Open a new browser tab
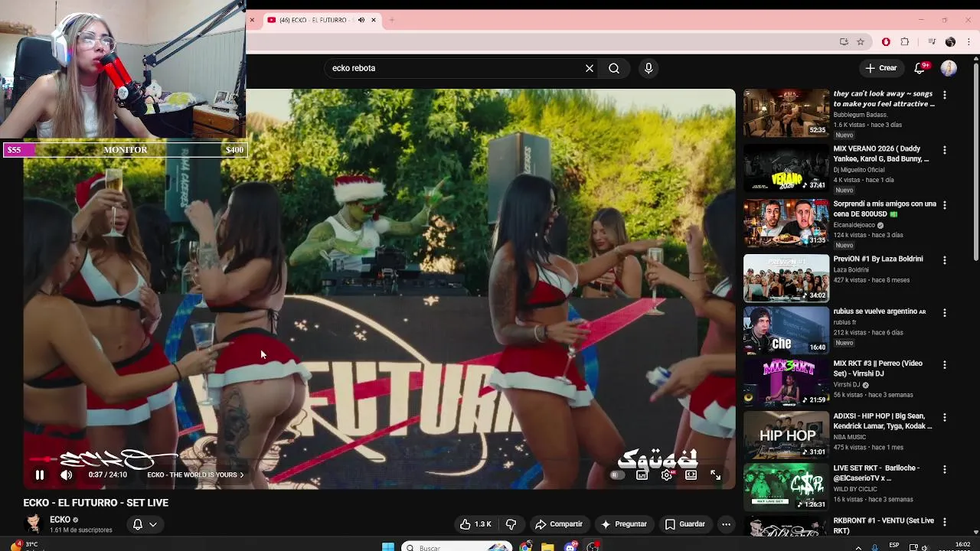This screenshot has height=551, width=980. pos(391,20)
